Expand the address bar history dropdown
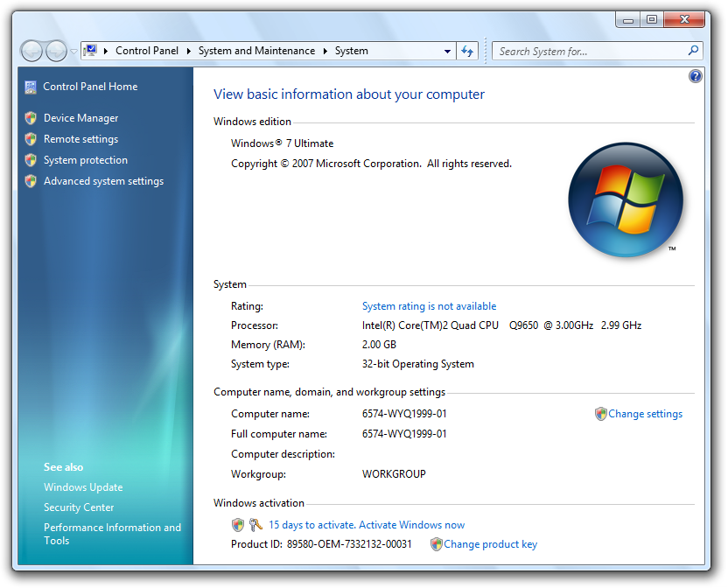The image size is (728, 588). tap(447, 51)
